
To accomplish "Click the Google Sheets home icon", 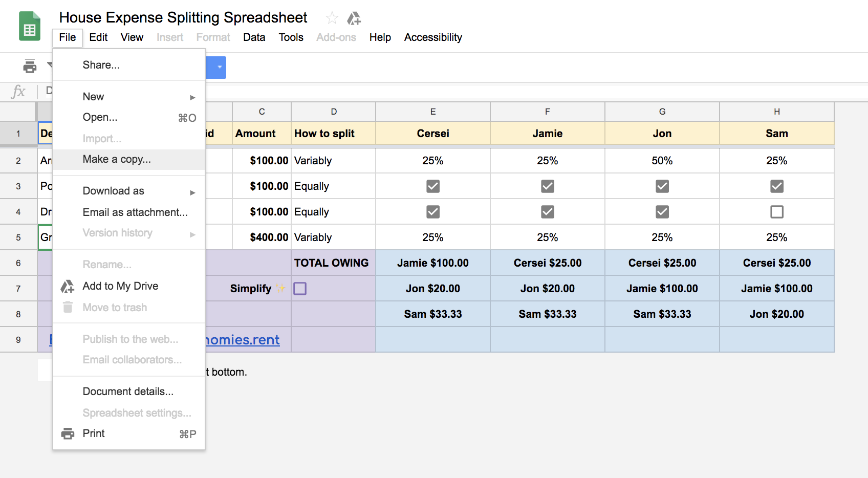I will pyautogui.click(x=29, y=27).
